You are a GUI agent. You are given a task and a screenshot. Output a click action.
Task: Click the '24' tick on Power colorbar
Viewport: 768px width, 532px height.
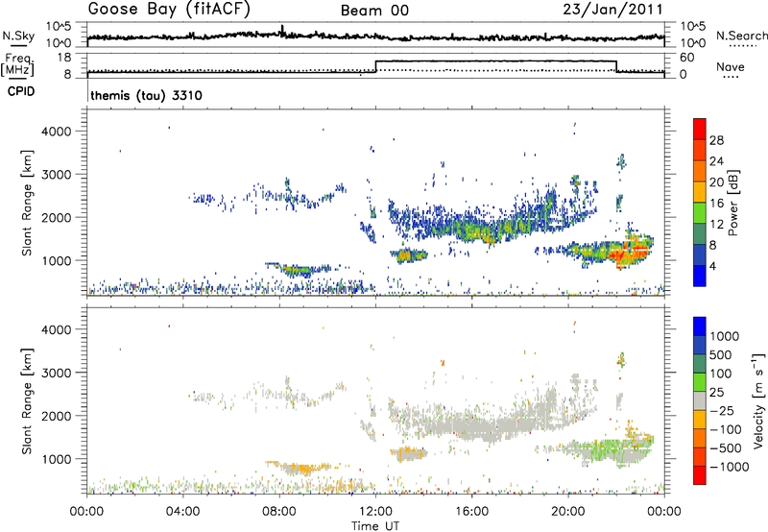click(716, 161)
